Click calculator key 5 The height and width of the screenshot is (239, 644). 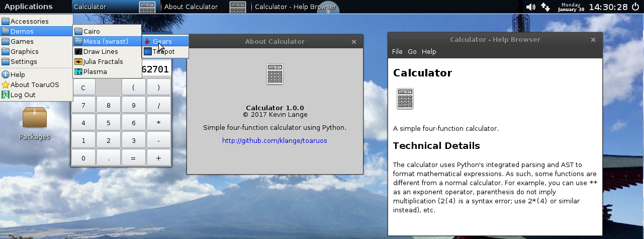[109, 123]
